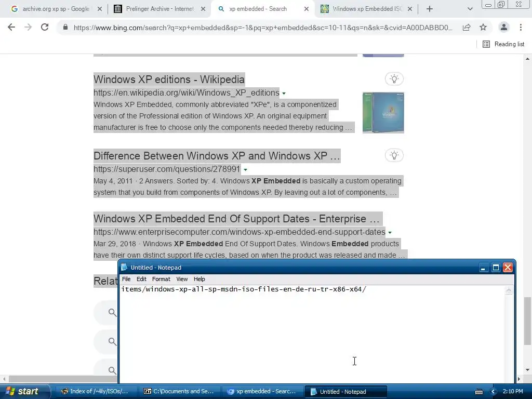Click the address bar URL

point(263,28)
